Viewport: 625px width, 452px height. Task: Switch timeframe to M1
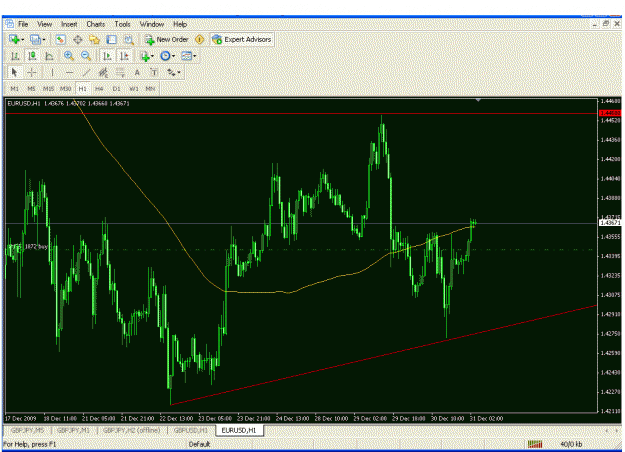(x=15, y=88)
